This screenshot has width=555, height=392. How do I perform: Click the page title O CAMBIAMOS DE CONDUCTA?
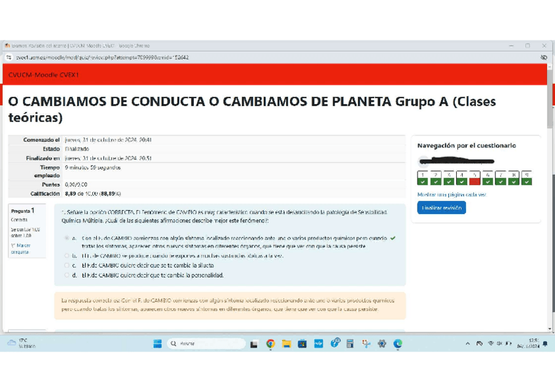(x=252, y=109)
